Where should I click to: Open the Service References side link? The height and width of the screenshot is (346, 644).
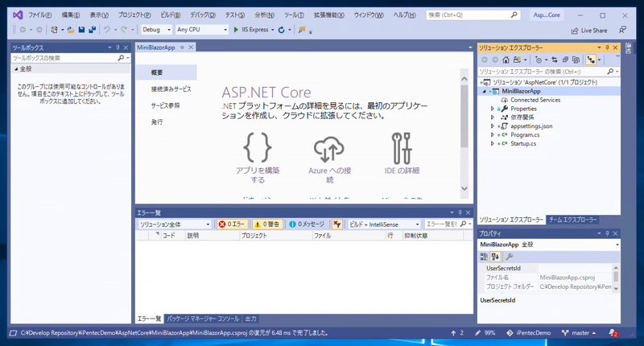tap(165, 105)
